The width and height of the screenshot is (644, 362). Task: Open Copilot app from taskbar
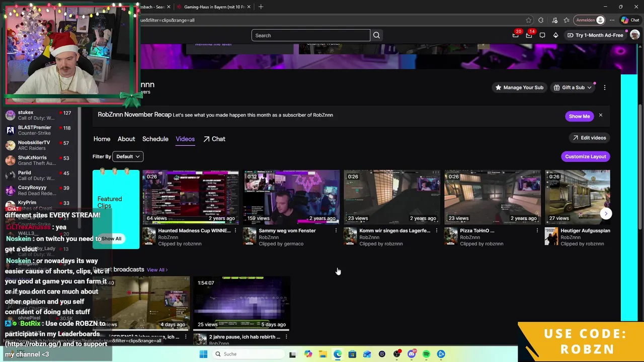click(x=308, y=354)
